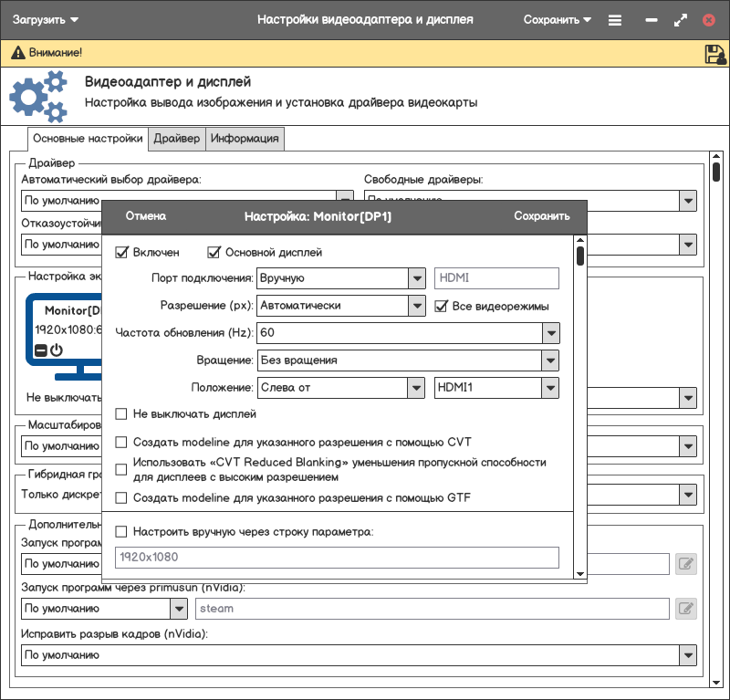730x700 pixels.
Task: Click the maximize arrows icon in title bar
Action: 680,19
